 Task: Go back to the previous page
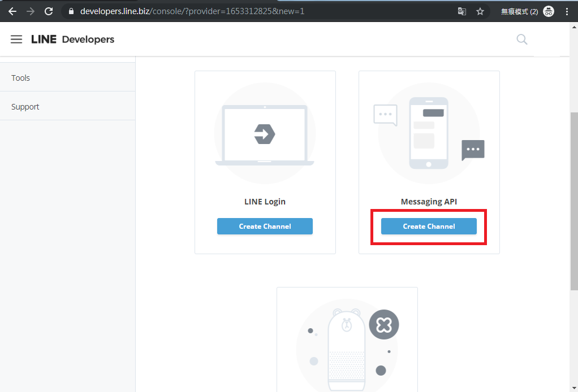tap(12, 11)
